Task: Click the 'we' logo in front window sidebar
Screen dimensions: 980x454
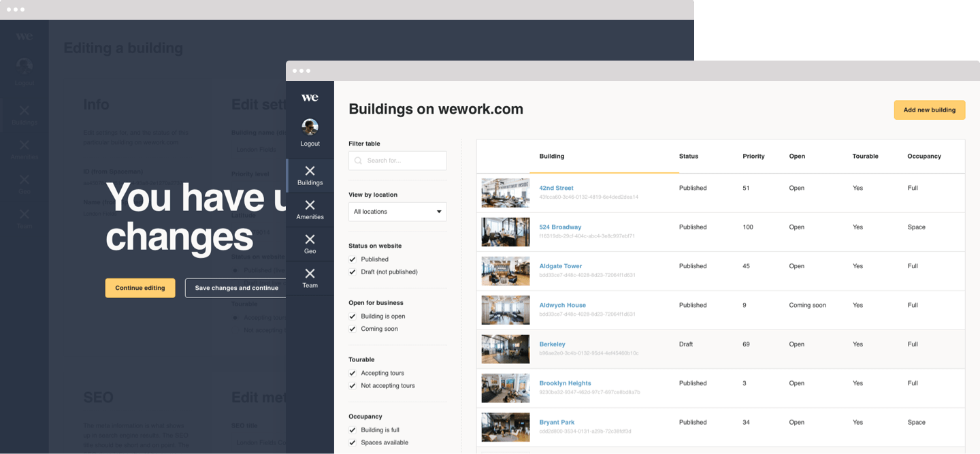Action: [x=310, y=97]
